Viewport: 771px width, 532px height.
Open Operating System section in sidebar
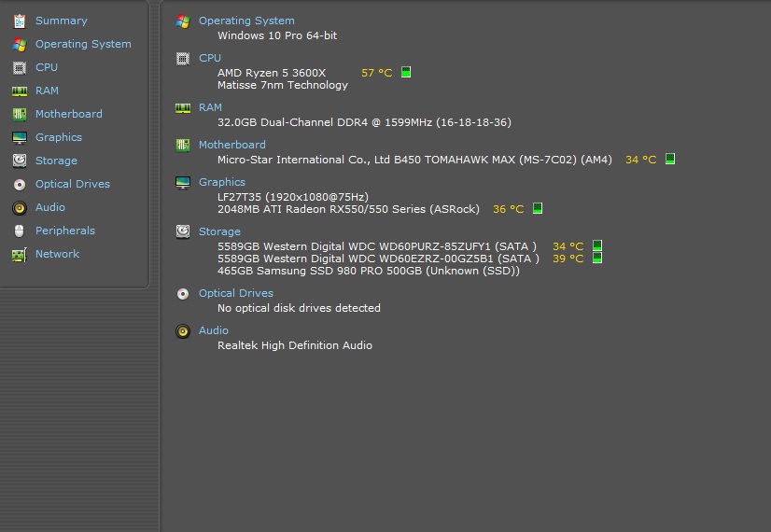pos(83,44)
